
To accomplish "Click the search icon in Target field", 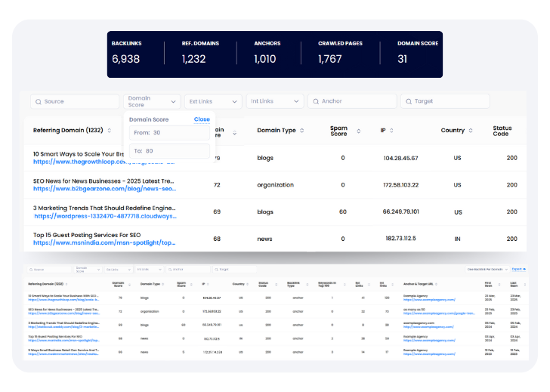I will pyautogui.click(x=408, y=101).
